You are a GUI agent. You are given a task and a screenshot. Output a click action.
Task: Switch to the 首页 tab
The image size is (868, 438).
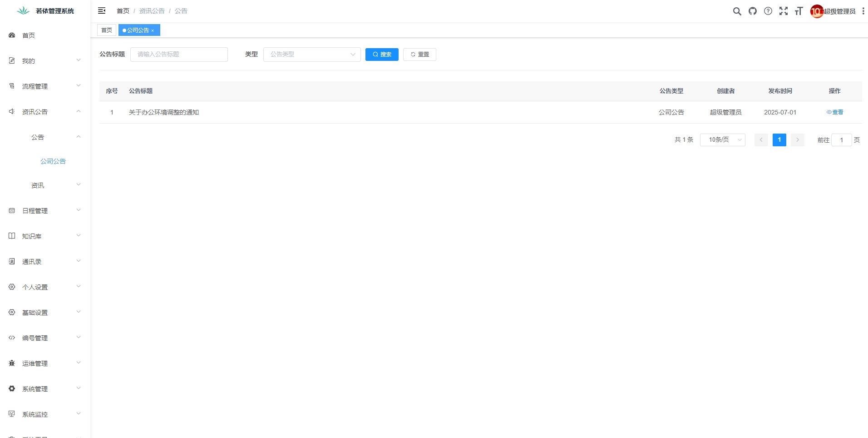[x=107, y=30]
